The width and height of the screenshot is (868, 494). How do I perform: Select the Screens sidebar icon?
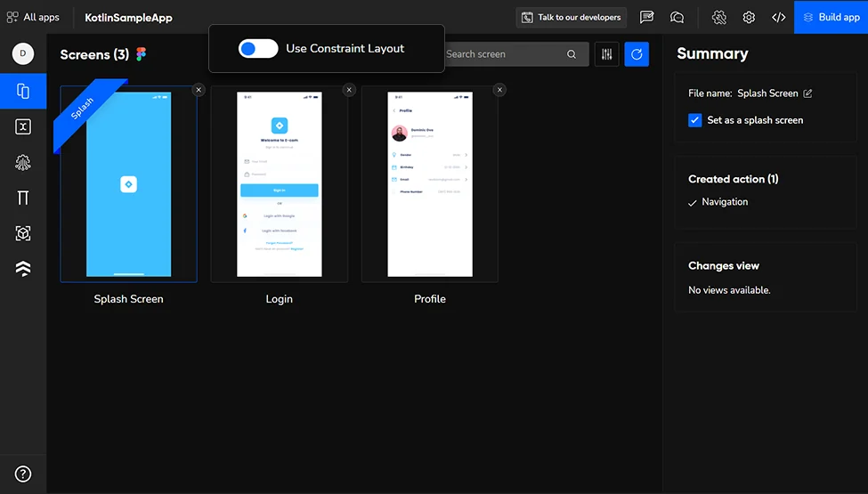(x=22, y=91)
